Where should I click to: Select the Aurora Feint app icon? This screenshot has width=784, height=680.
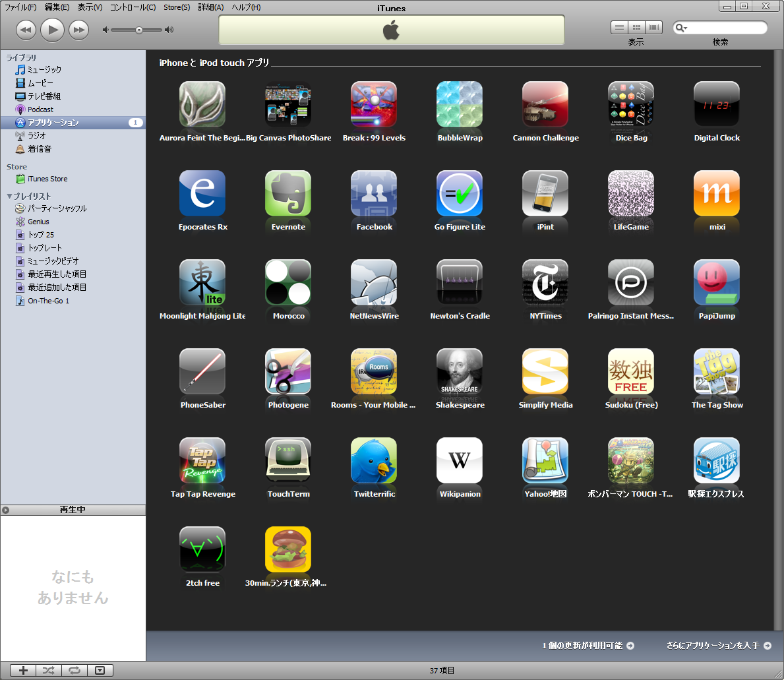[x=202, y=104]
